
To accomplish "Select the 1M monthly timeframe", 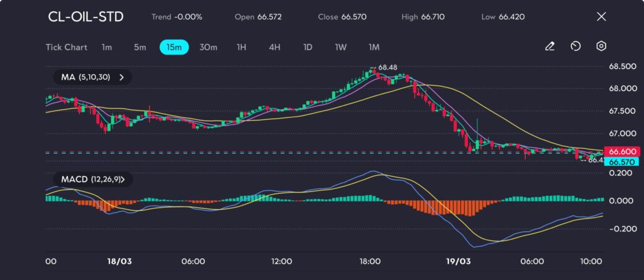I will 374,47.
